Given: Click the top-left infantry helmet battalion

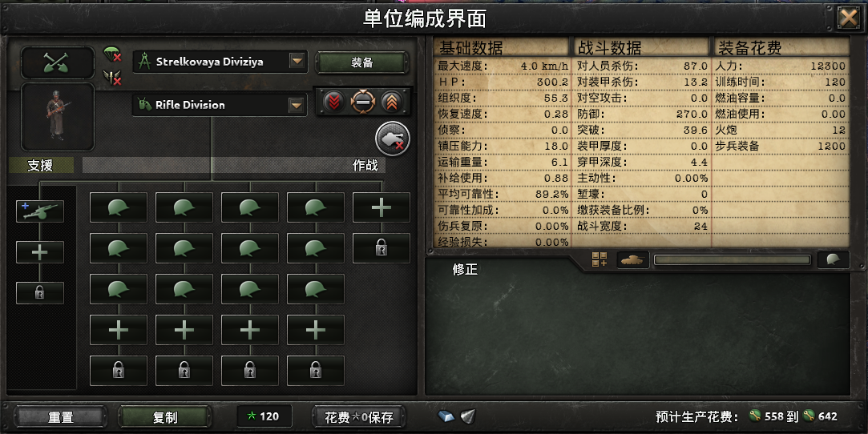Looking at the screenshot, I should [119, 207].
